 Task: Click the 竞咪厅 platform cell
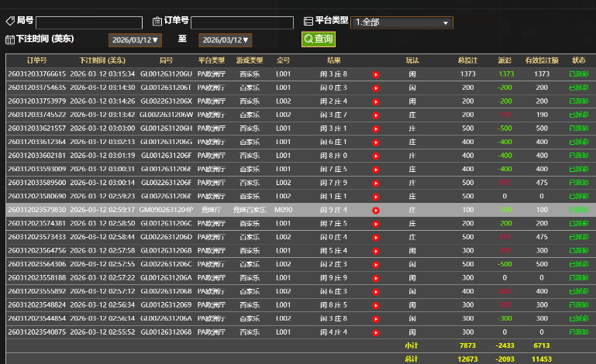[212, 210]
